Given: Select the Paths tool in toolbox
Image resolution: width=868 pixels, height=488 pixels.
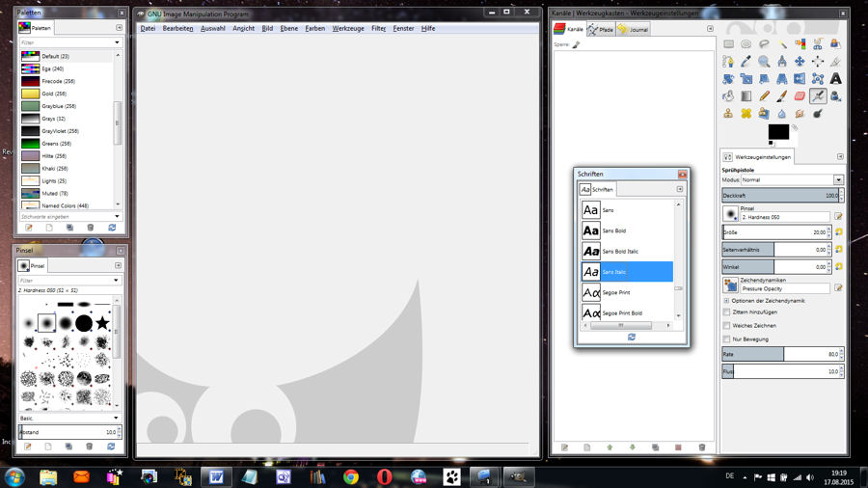Looking at the screenshot, I should tap(728, 62).
